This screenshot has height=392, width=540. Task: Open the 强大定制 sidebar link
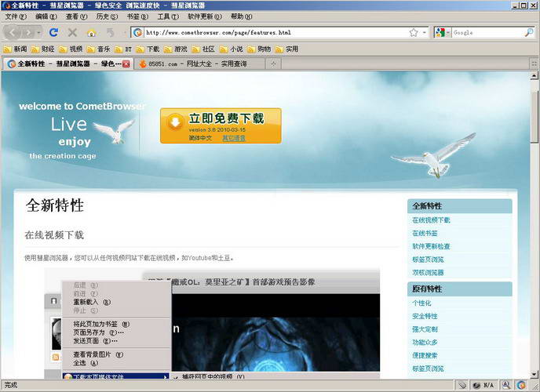coord(425,329)
